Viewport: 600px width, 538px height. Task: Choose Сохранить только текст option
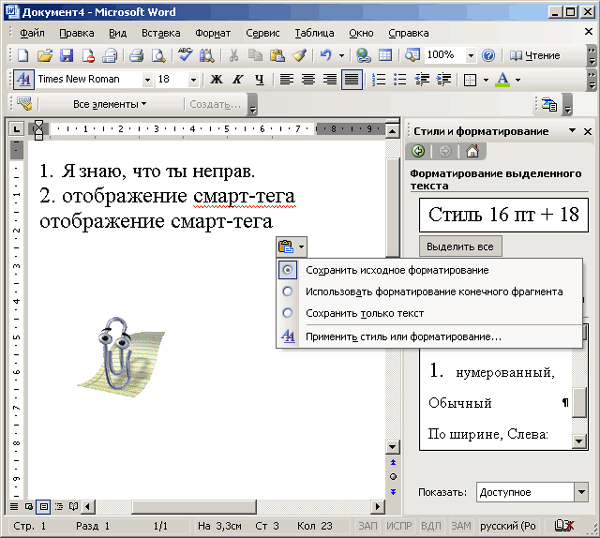[429, 313]
